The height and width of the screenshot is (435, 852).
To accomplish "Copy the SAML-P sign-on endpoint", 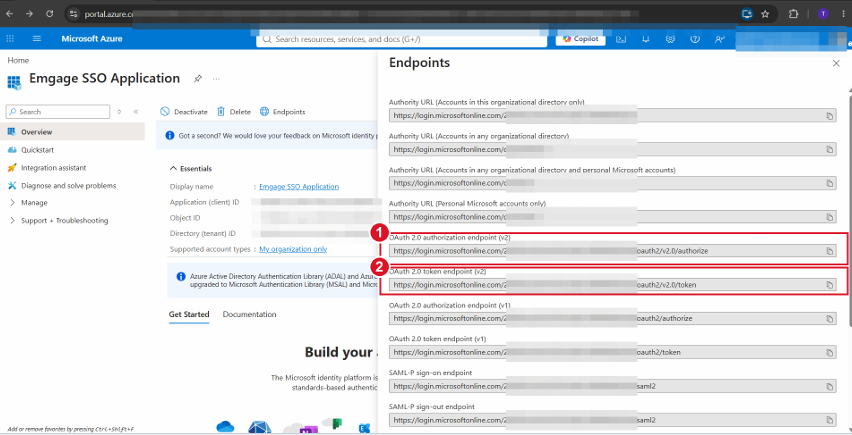I will pos(829,387).
